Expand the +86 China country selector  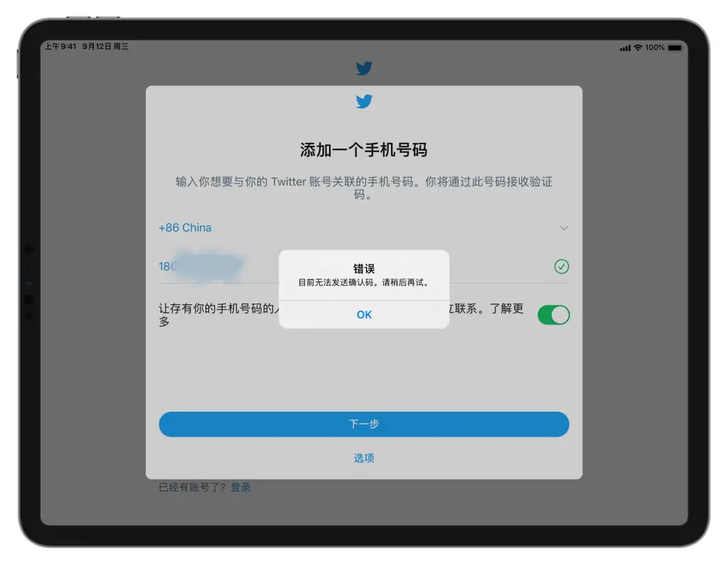click(364, 228)
